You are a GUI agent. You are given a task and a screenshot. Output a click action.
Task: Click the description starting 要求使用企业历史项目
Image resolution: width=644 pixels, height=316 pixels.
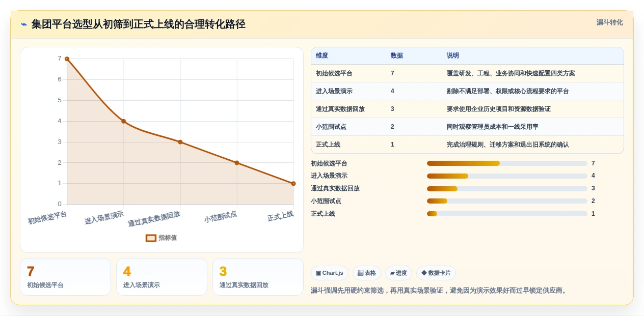499,109
